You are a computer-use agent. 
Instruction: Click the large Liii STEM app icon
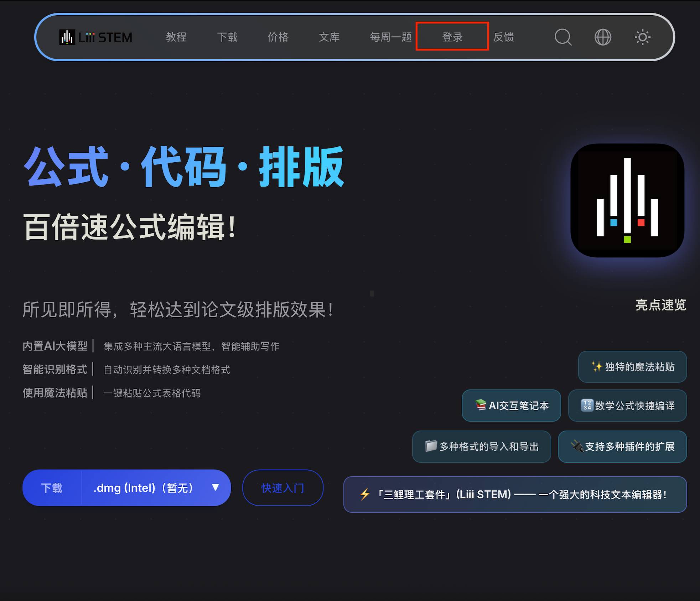coord(627,200)
